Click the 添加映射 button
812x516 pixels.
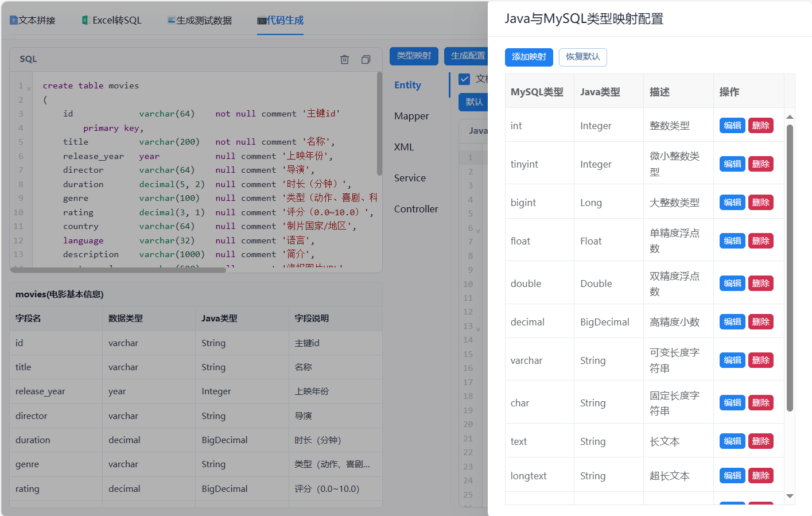coord(529,57)
